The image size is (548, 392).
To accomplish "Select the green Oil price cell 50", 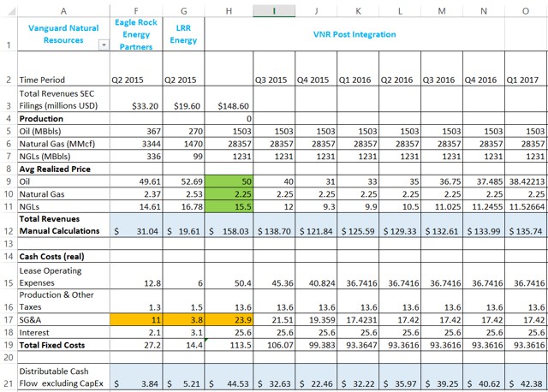I will [x=229, y=181].
